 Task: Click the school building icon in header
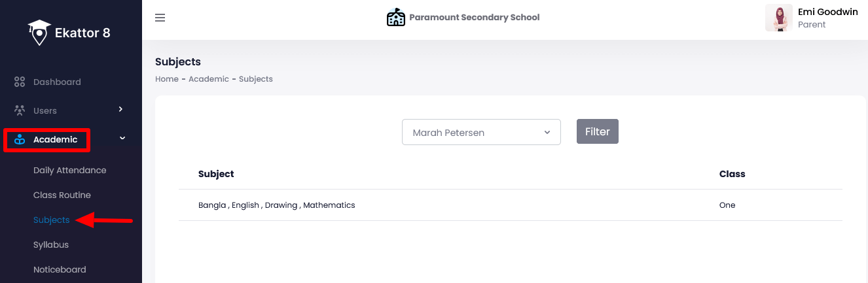point(396,18)
